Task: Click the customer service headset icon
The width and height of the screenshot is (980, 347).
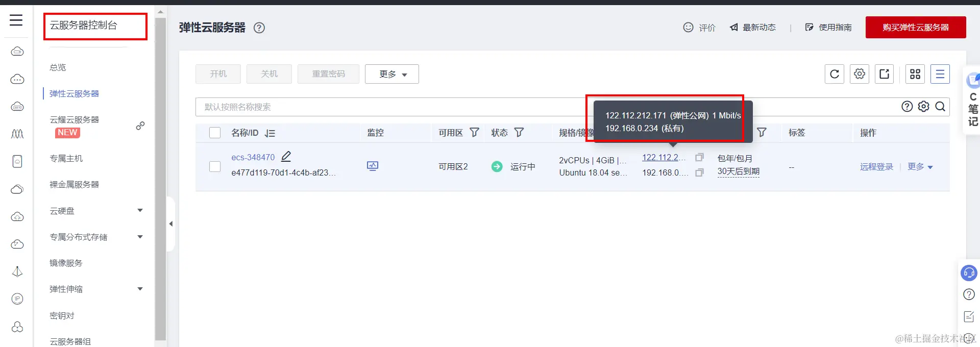Action: 969,273
